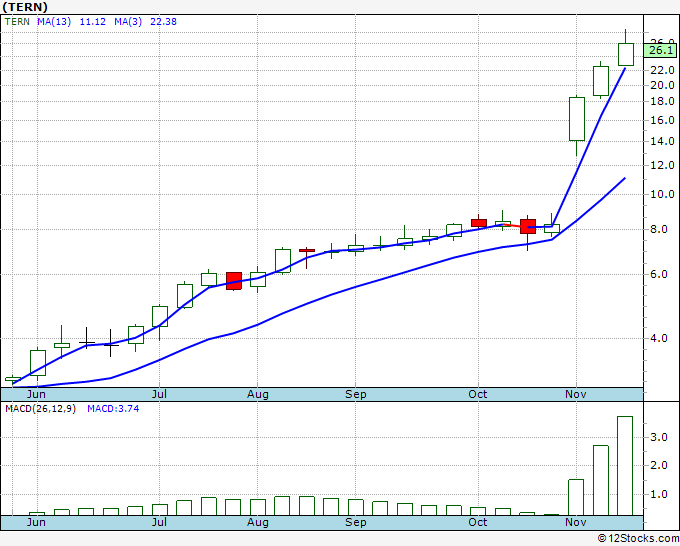Click the 10.0 price axis label

pos(662,194)
